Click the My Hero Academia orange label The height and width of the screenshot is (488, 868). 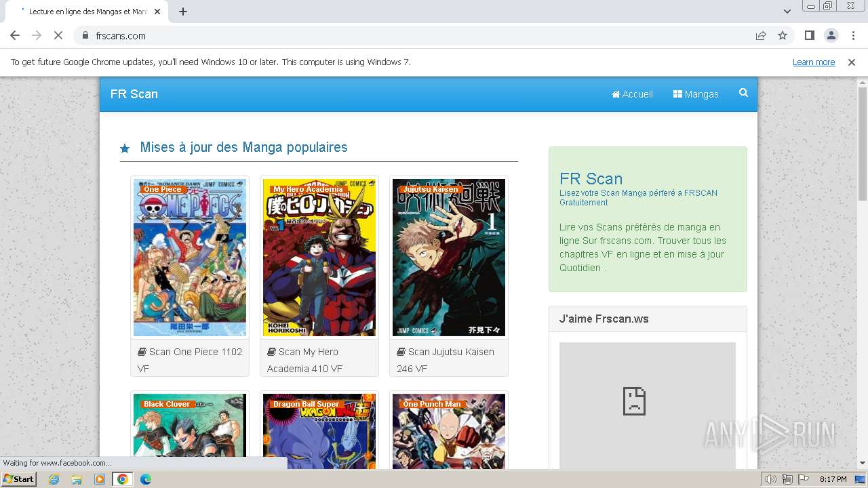coord(308,189)
